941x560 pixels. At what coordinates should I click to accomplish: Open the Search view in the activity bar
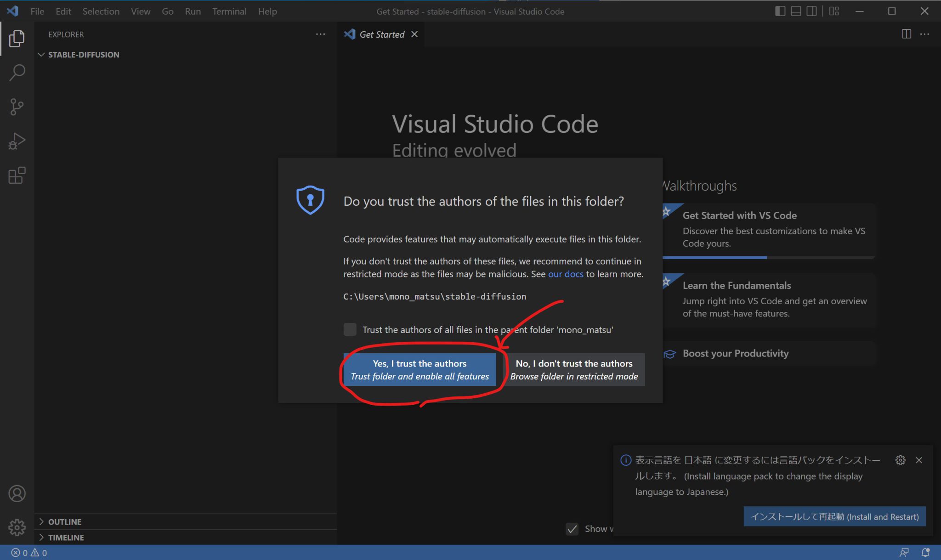17,73
